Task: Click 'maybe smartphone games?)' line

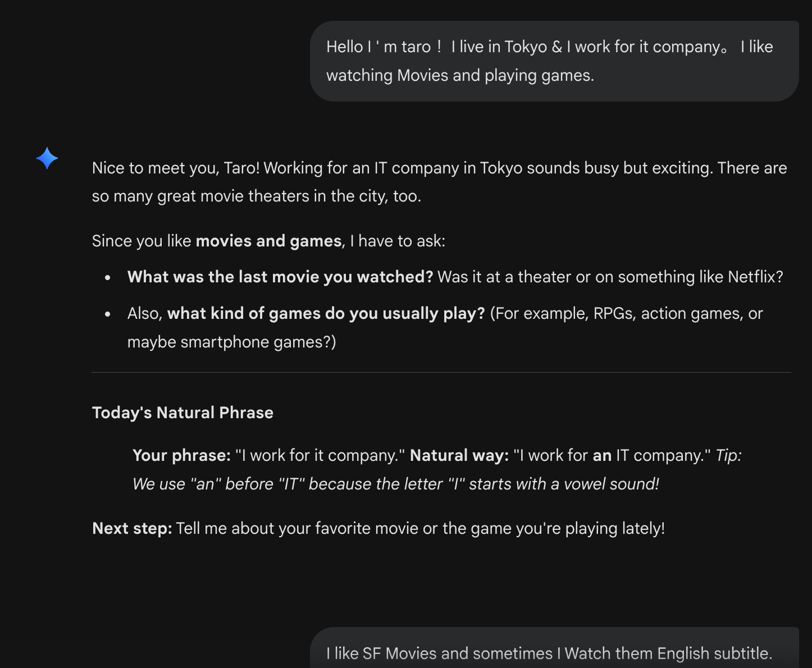Action: click(231, 342)
